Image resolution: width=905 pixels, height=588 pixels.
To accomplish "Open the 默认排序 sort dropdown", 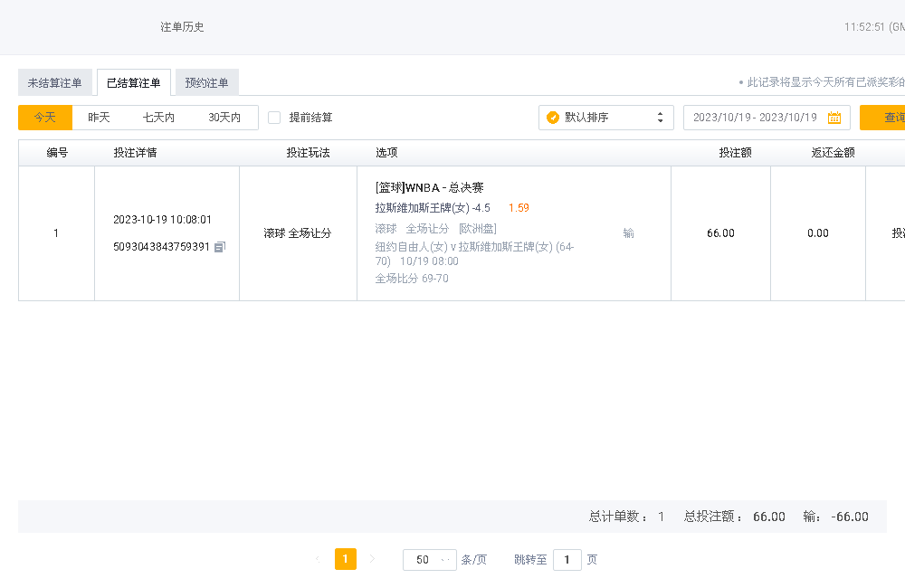I will (x=606, y=118).
